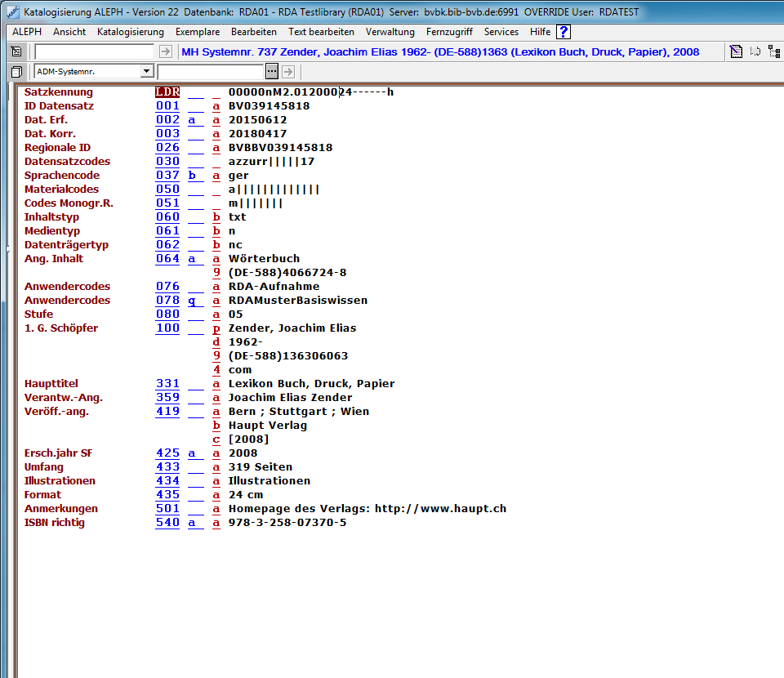Click field tag 100 for 1. G. Schöpfer
This screenshot has height=678, width=784.
[x=167, y=328]
